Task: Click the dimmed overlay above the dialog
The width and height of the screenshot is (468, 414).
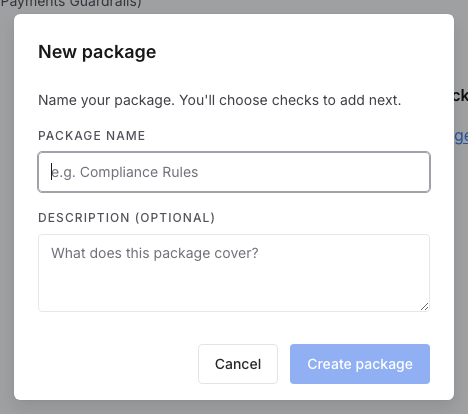Action: (x=267, y=6)
